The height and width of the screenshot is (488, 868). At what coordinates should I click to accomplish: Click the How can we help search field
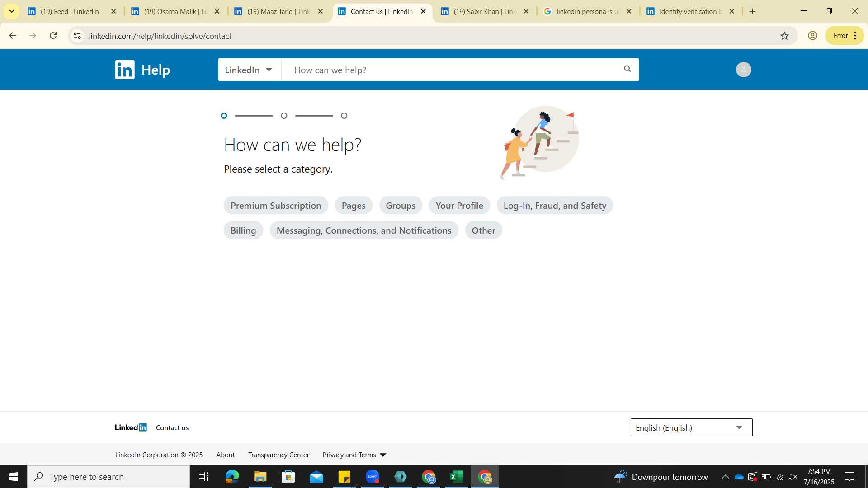tap(448, 70)
